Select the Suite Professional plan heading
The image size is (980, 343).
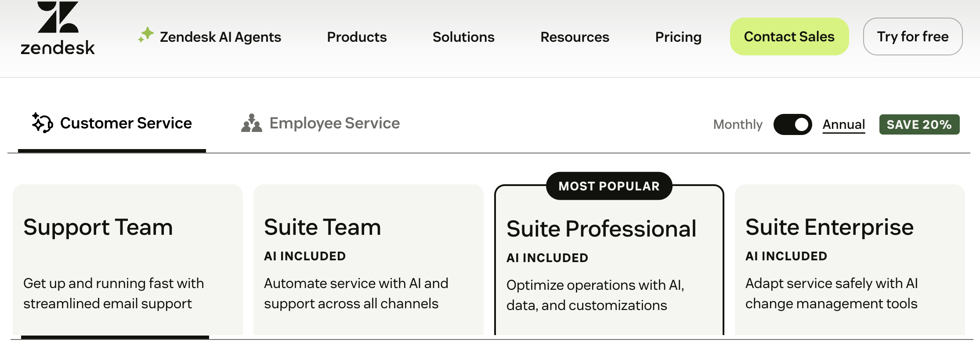[x=601, y=229]
